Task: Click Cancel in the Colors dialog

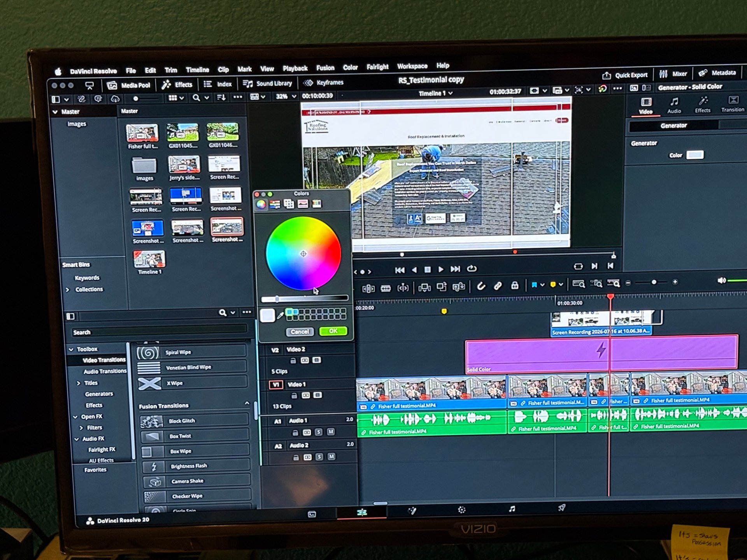Action: [x=300, y=332]
